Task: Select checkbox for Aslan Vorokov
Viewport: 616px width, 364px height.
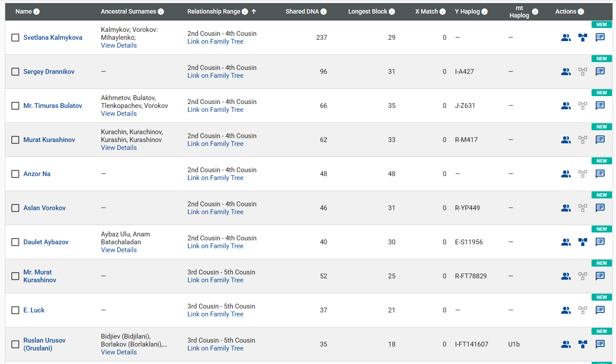Action: [x=15, y=208]
